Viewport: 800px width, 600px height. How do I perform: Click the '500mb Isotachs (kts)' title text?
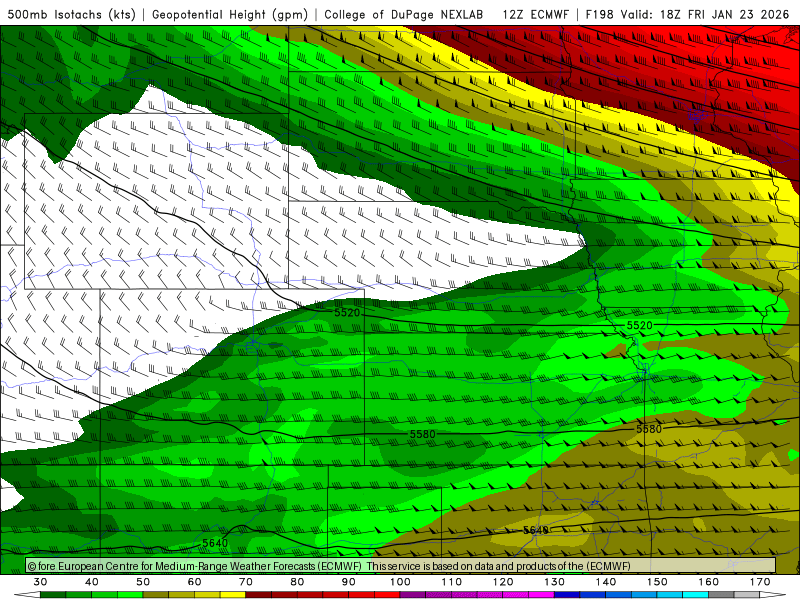pos(72,14)
